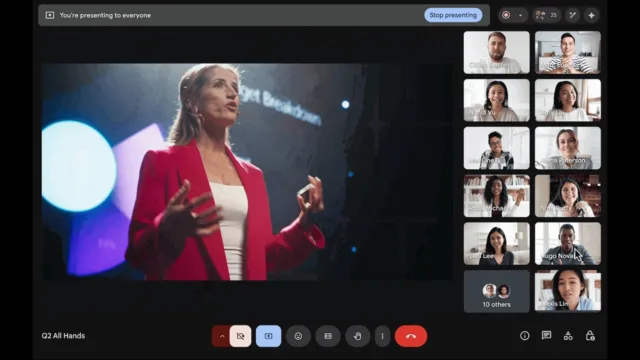Expand the chevron beside the camera button
Screen dimensions: 640x360
(222, 336)
